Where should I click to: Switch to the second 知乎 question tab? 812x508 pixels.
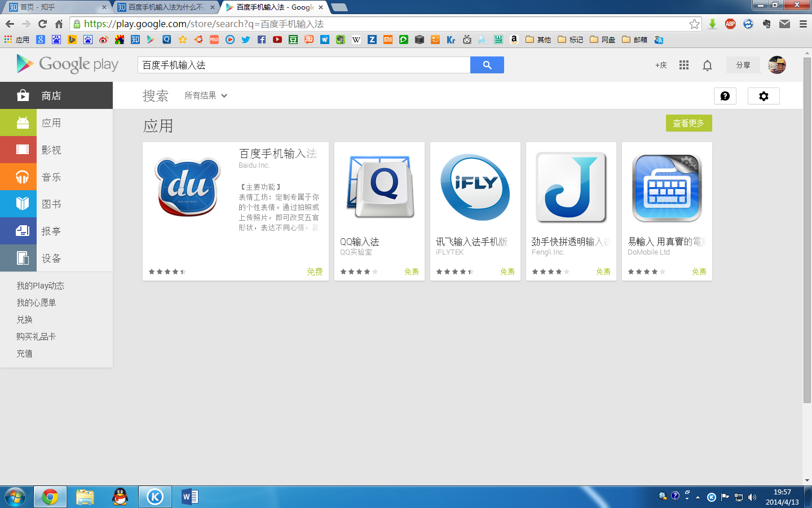tap(166, 7)
